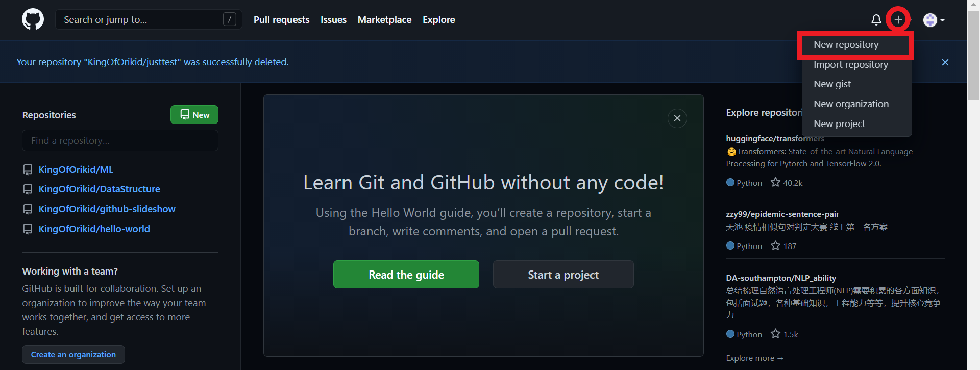Click Create an organization button
The height and width of the screenshot is (370, 980).
pyautogui.click(x=73, y=354)
